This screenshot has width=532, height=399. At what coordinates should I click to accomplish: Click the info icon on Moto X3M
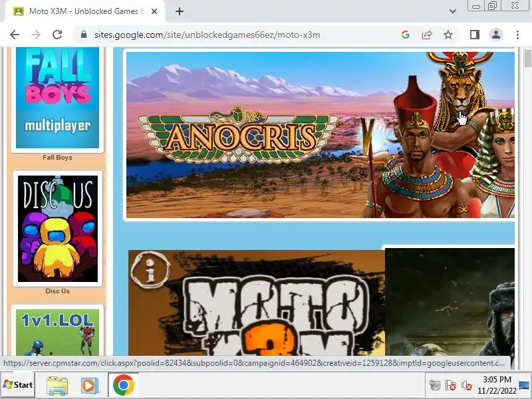click(150, 269)
